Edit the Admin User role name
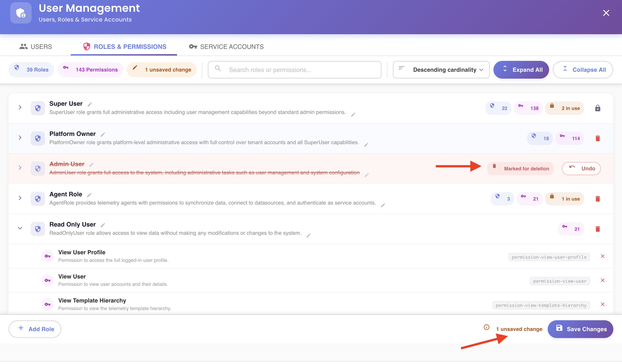The height and width of the screenshot is (364, 622). coord(91,165)
